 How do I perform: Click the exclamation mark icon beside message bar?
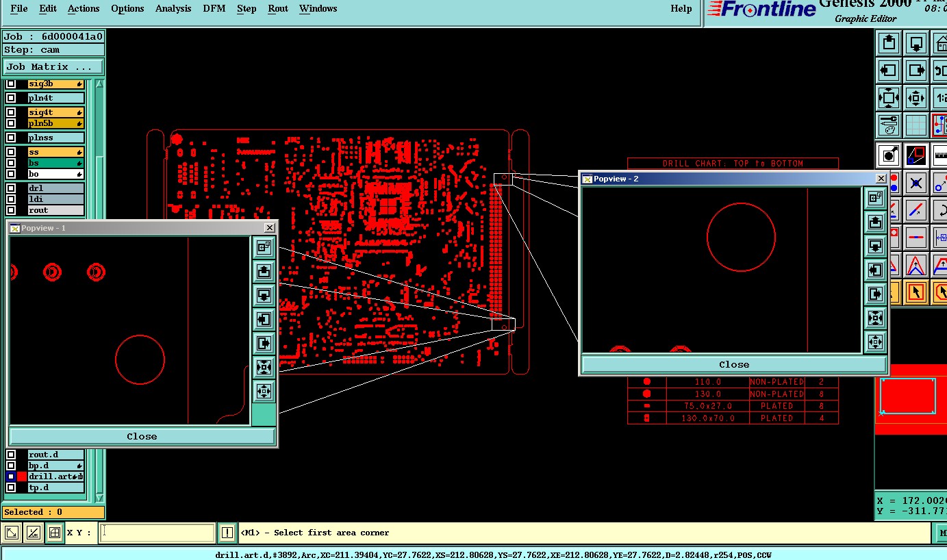click(x=227, y=533)
